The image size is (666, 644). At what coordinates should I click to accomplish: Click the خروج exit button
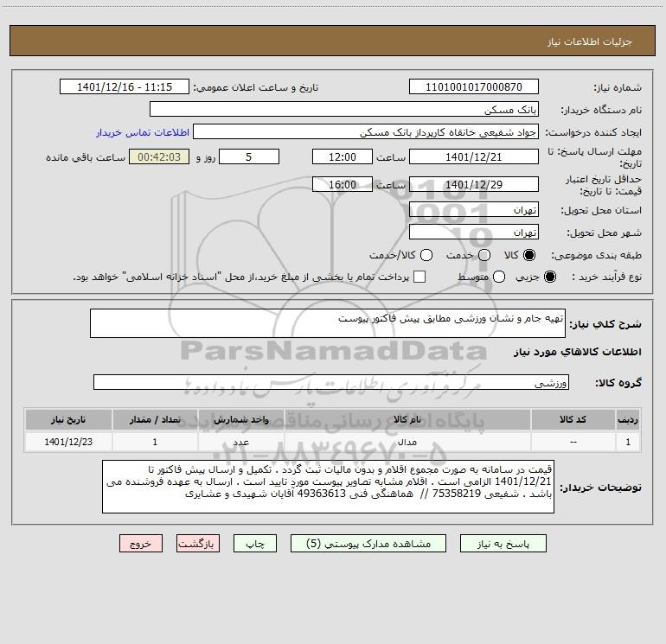[x=141, y=544]
